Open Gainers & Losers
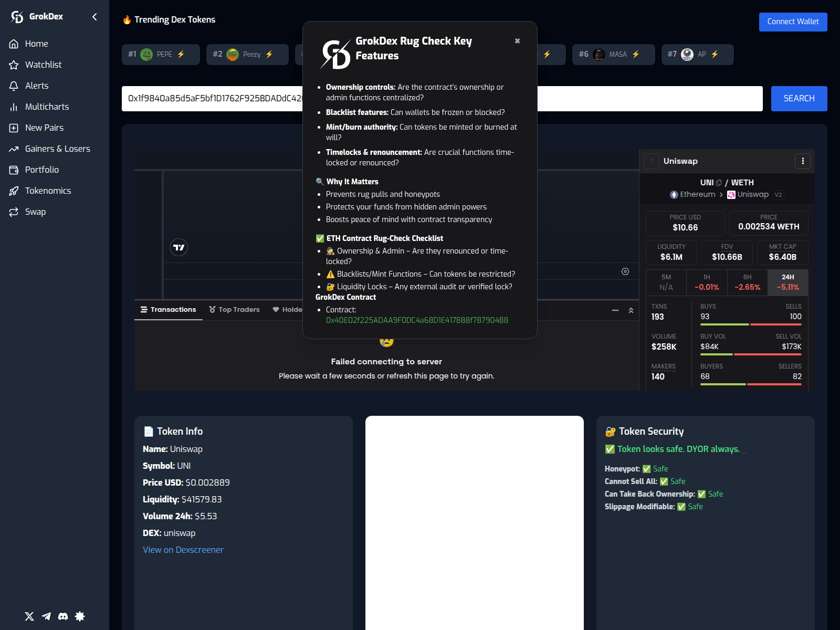Viewport: 840px width, 630px height. (57, 149)
